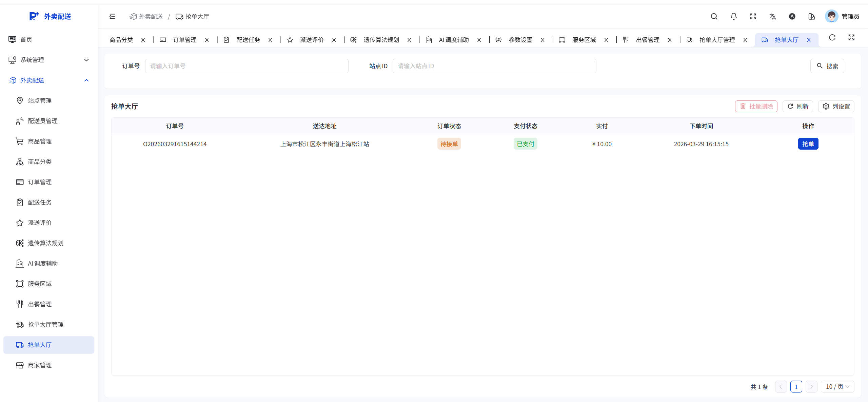
Task: Collapse the sidebar with menu fold icon
Action: coord(112,16)
